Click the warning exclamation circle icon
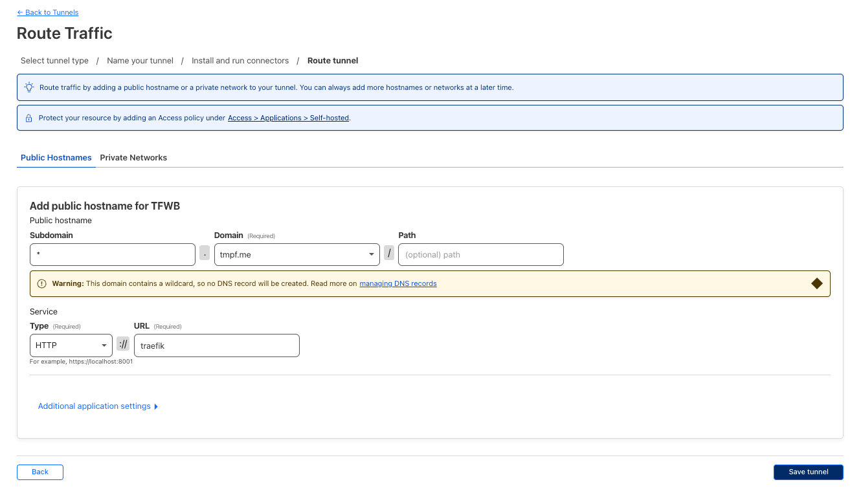Image resolution: width=850 pixels, height=504 pixels. 42,283
